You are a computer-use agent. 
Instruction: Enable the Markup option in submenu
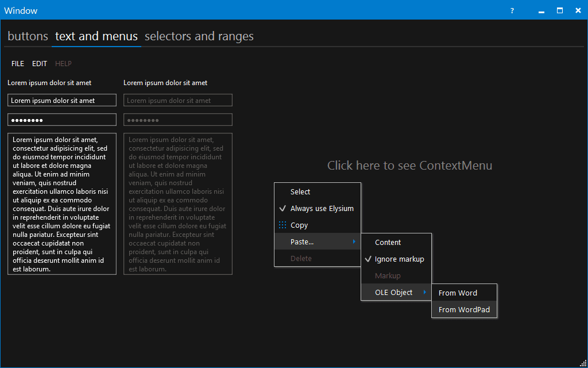click(388, 275)
